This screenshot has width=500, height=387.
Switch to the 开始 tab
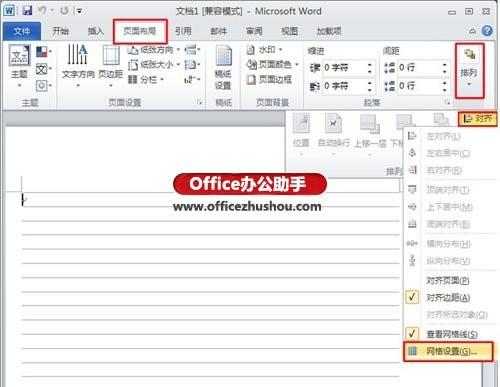point(61,31)
